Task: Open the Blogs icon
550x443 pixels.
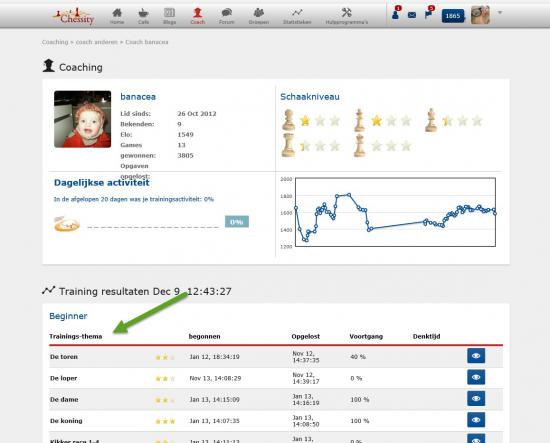Action: [169, 13]
